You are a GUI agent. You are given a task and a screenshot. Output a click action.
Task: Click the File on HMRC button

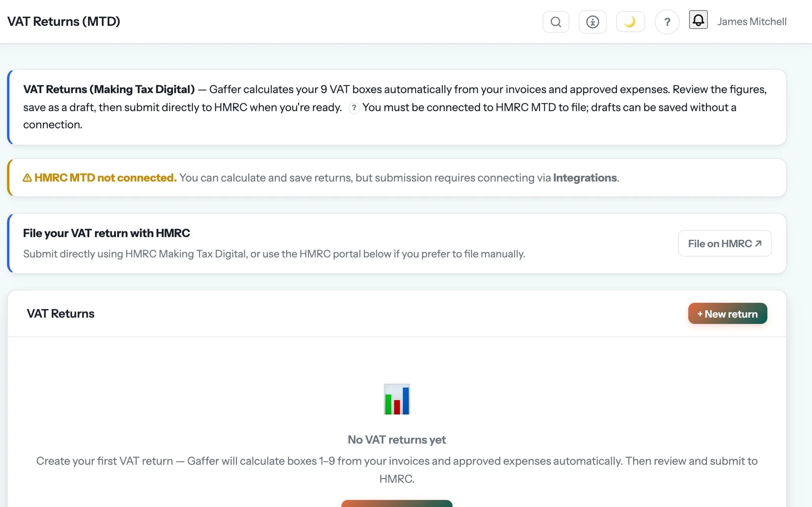coord(725,243)
